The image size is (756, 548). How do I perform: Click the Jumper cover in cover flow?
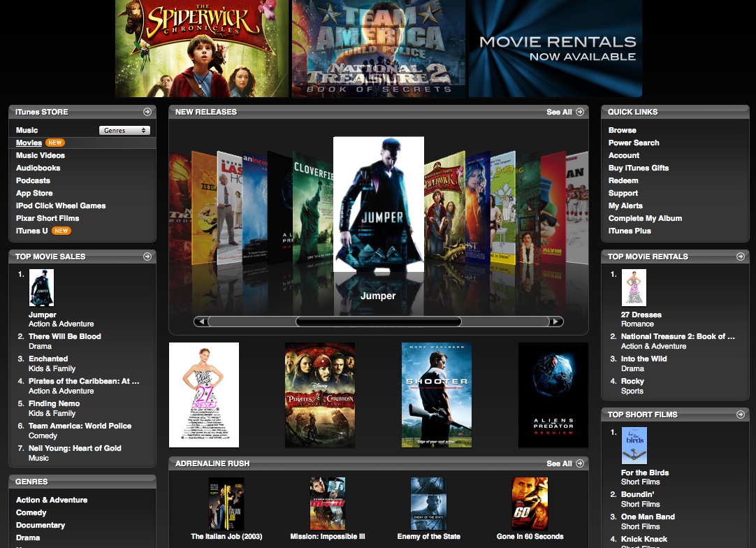pyautogui.click(x=379, y=204)
